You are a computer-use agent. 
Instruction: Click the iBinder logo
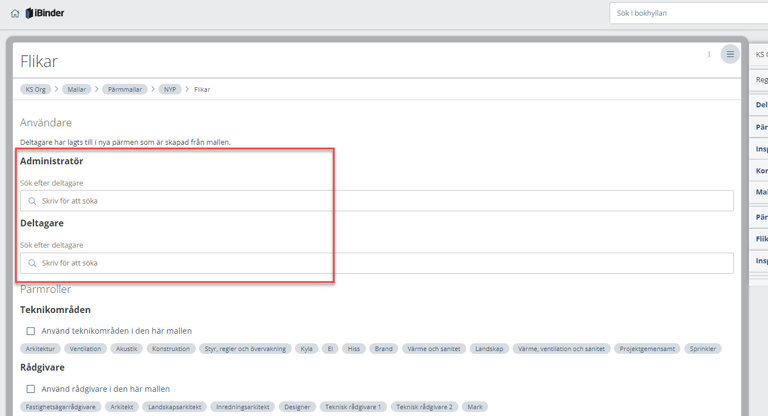[x=43, y=13]
